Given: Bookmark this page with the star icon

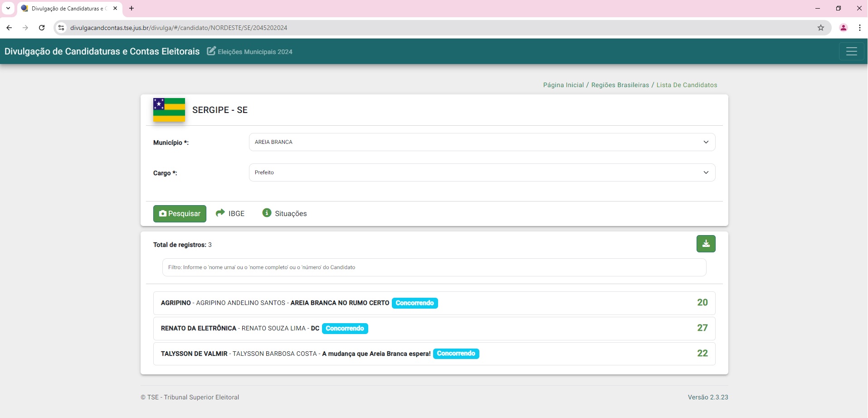Looking at the screenshot, I should (821, 28).
